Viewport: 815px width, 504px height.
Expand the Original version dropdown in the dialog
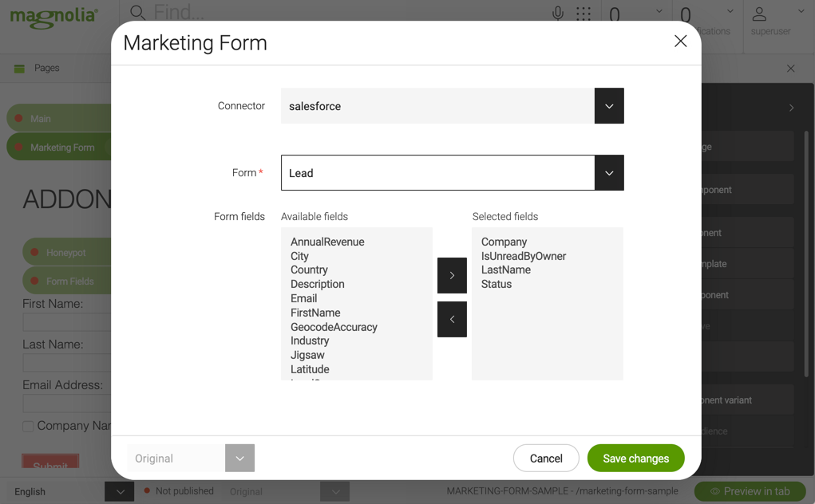pos(239,458)
